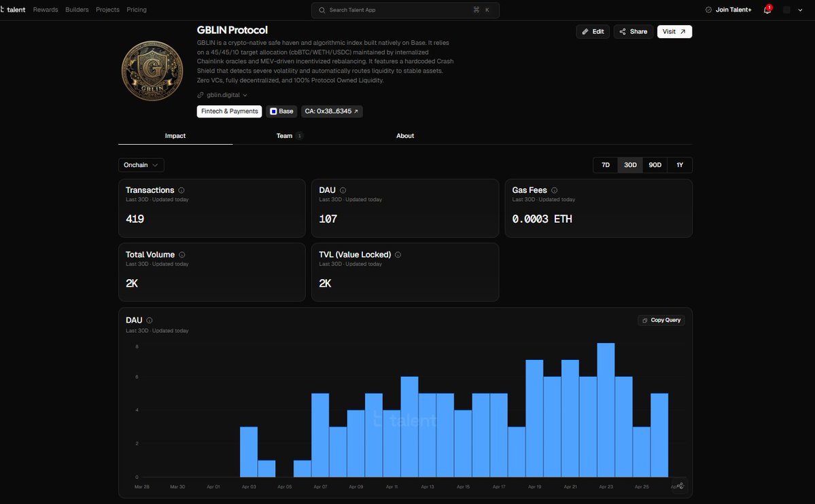
Task: Click the Share button
Action: [633, 32]
